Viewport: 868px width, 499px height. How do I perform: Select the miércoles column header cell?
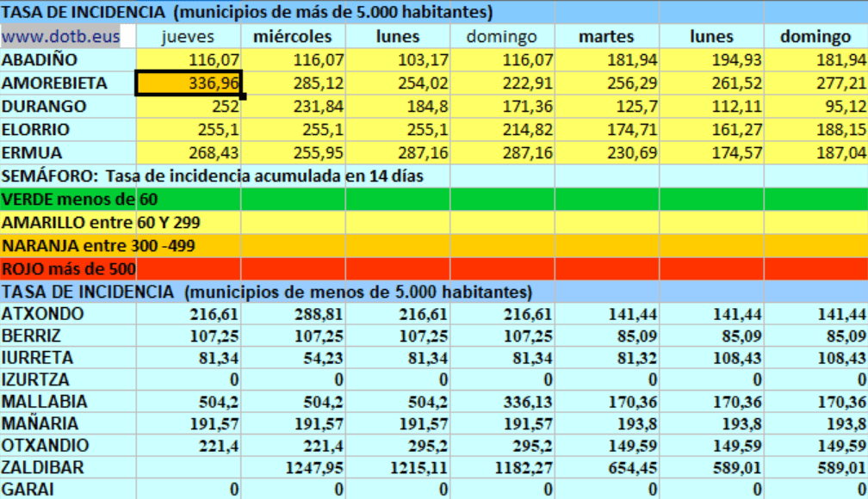(x=293, y=37)
